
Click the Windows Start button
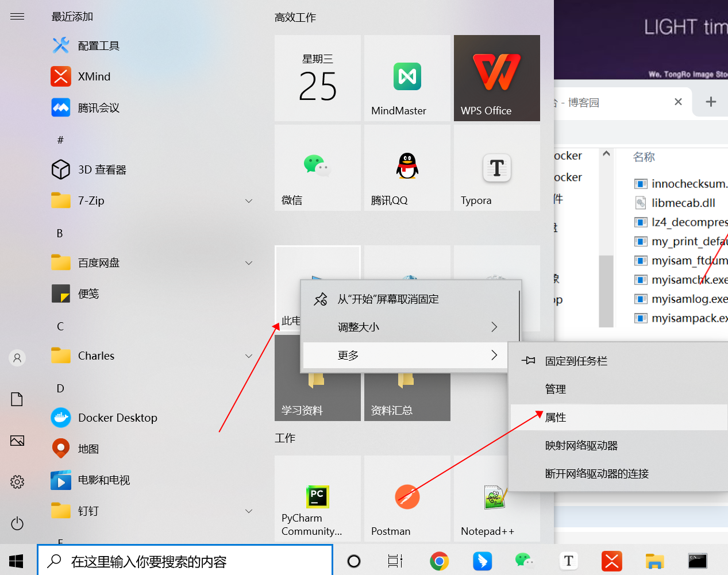(16, 561)
